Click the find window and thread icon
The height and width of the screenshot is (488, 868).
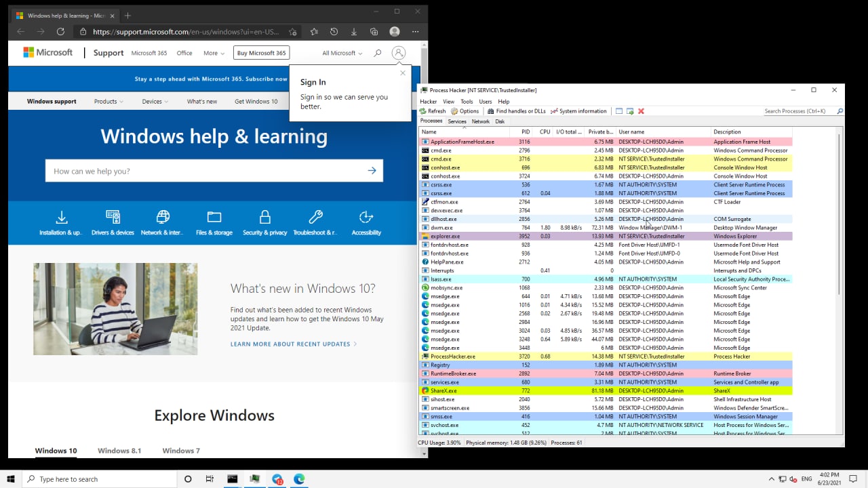point(630,111)
